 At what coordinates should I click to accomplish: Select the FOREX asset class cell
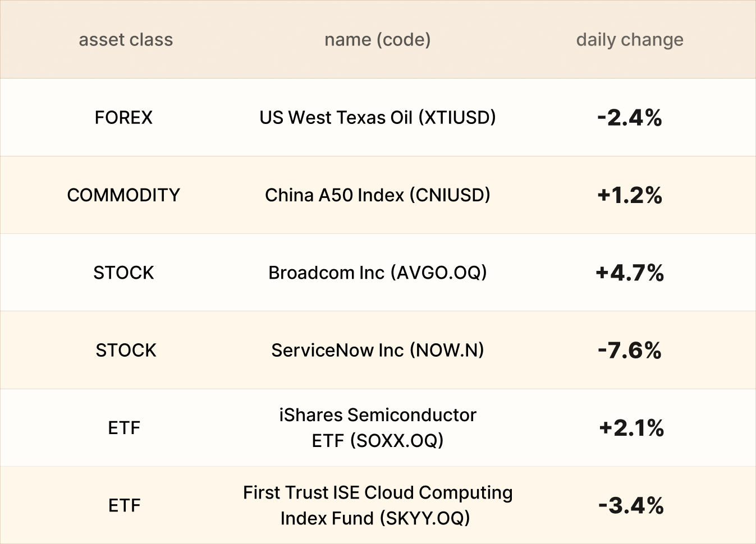coord(123,118)
